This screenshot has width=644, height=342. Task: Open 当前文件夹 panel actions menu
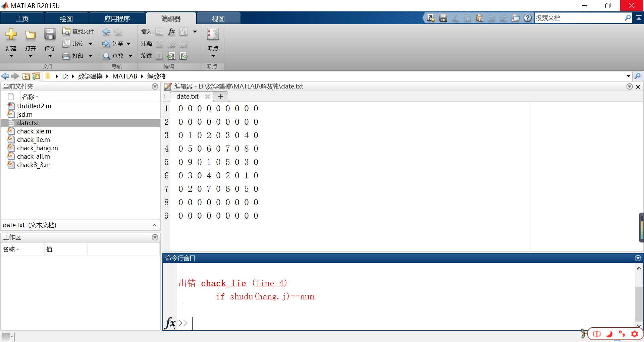tap(155, 87)
